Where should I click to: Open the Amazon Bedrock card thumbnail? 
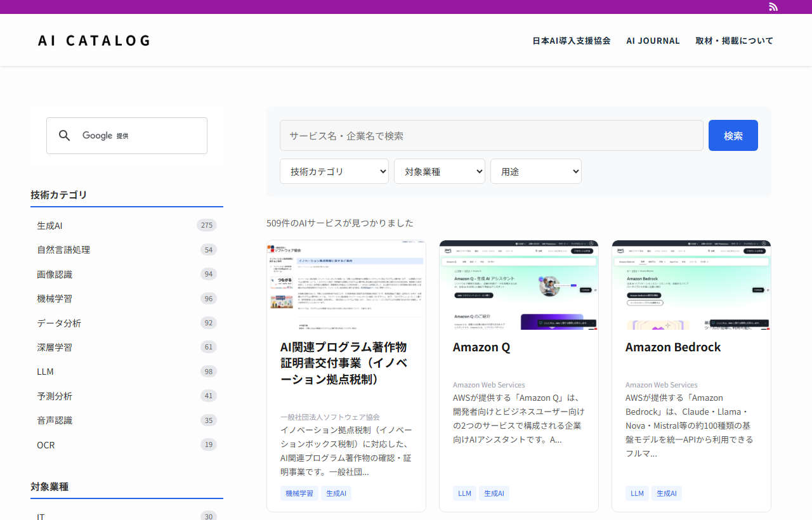[x=691, y=285]
